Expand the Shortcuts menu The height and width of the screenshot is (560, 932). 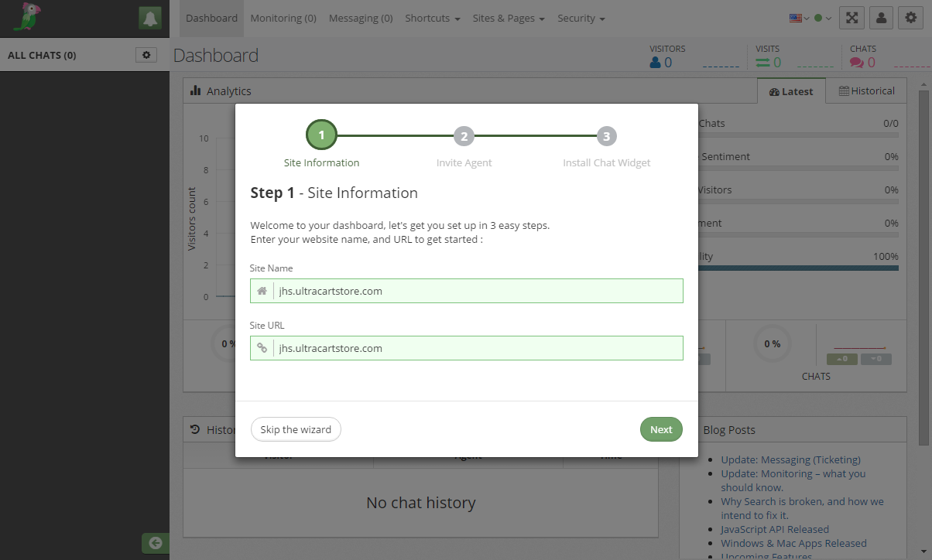click(x=433, y=19)
